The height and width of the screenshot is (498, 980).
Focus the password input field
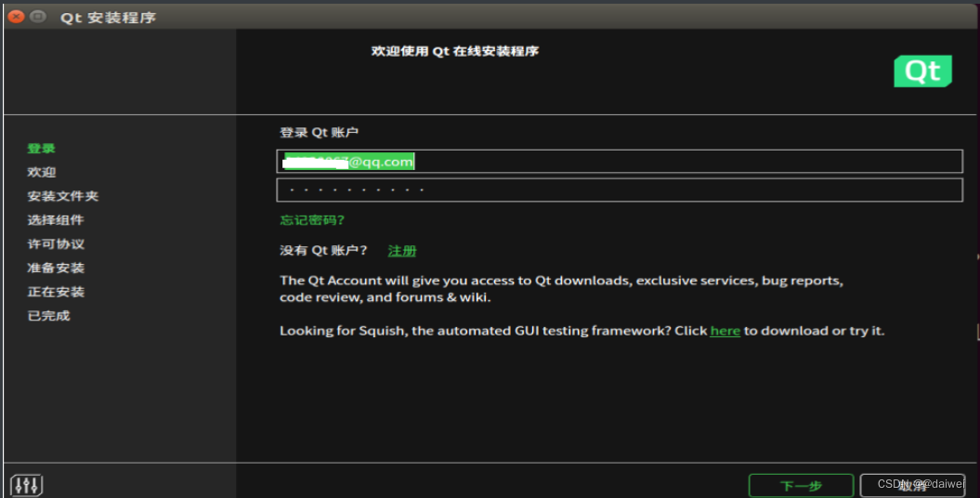(x=620, y=190)
